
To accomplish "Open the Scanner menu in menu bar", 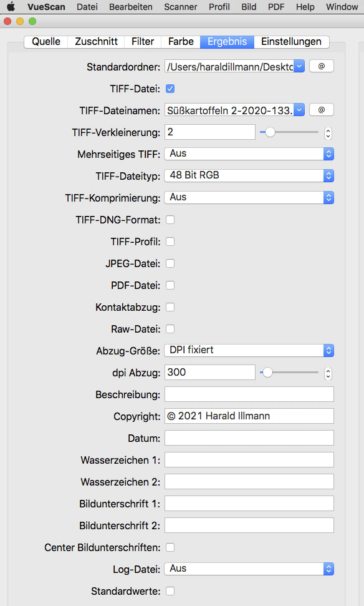I will [180, 7].
